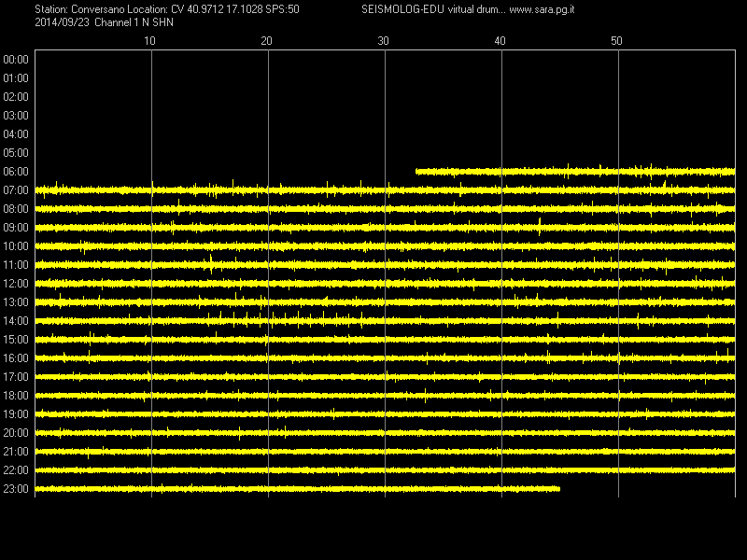Viewport: 747px width, 560px height.
Task: Click the 10 minute axis label
Action: click(149, 41)
